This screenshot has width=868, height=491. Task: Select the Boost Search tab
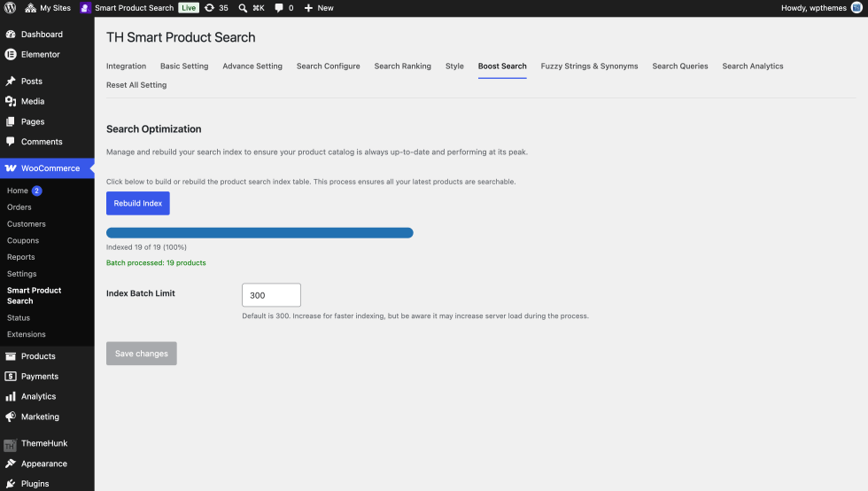pyautogui.click(x=502, y=66)
